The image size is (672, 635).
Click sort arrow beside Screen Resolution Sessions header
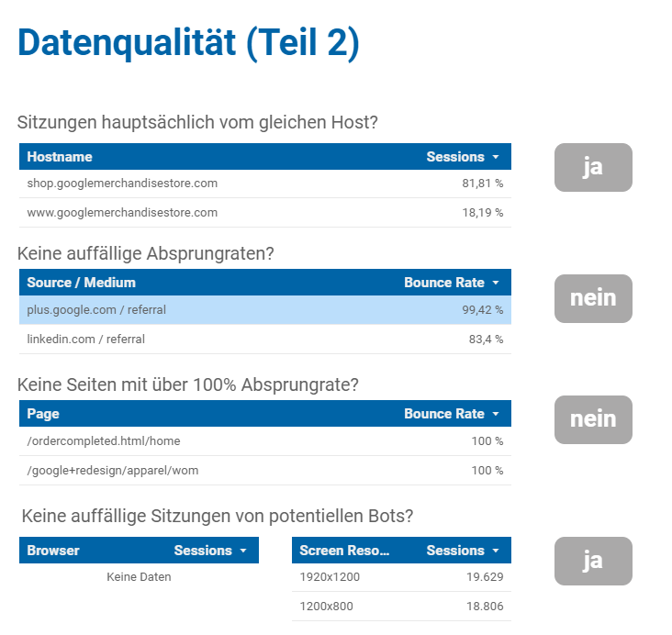tap(496, 551)
